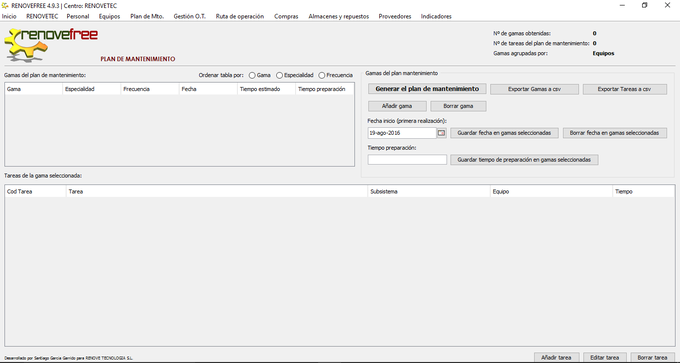The width and height of the screenshot is (680, 363).
Task: Open the Gestión O.T. menu
Action: (x=190, y=16)
